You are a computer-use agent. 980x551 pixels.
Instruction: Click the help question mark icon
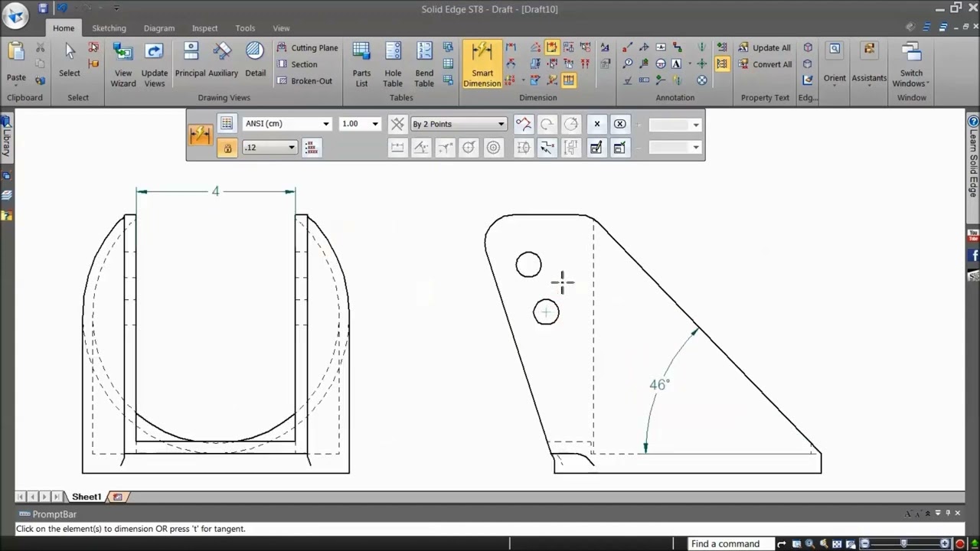973,122
